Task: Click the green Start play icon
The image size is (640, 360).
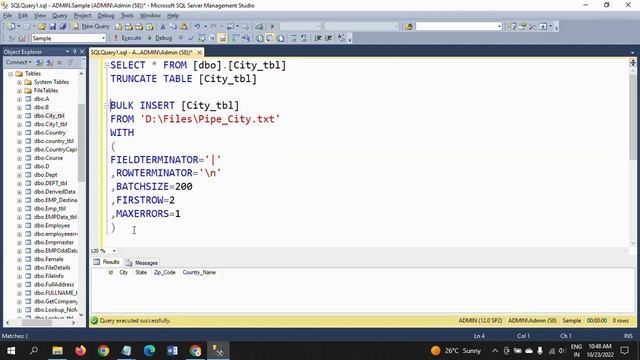Action: (x=273, y=26)
